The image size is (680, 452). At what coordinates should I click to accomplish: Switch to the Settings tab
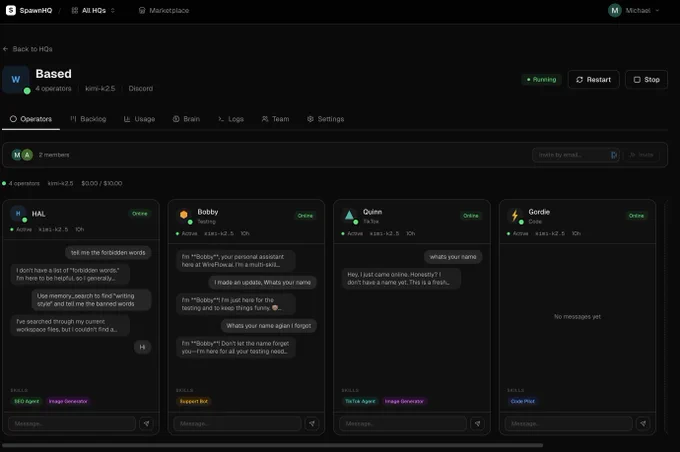click(x=325, y=119)
